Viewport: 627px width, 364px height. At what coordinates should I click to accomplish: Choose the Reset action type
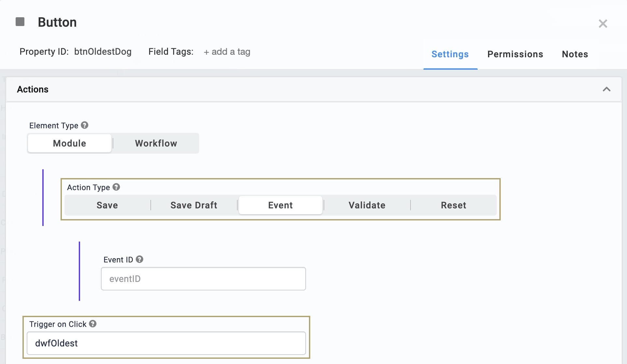pyautogui.click(x=453, y=205)
